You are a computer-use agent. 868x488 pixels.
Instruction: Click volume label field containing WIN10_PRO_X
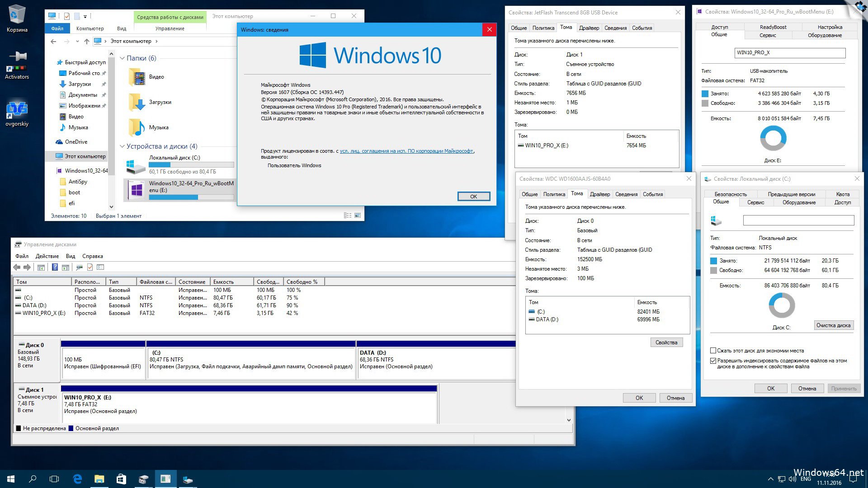point(790,53)
